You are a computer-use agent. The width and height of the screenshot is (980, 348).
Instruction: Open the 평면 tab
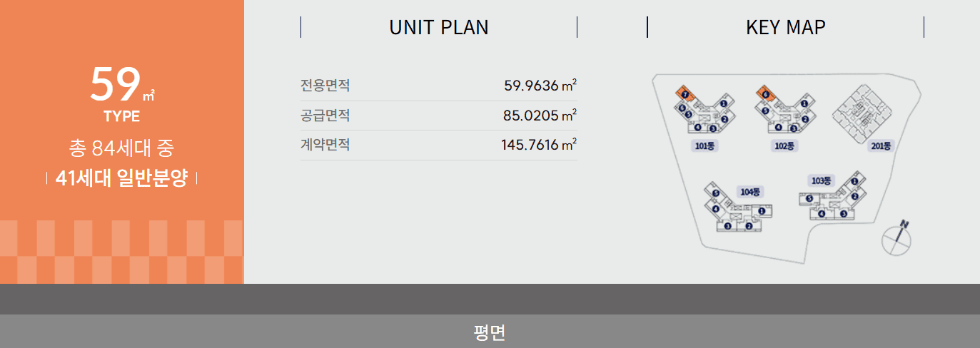[x=490, y=332]
